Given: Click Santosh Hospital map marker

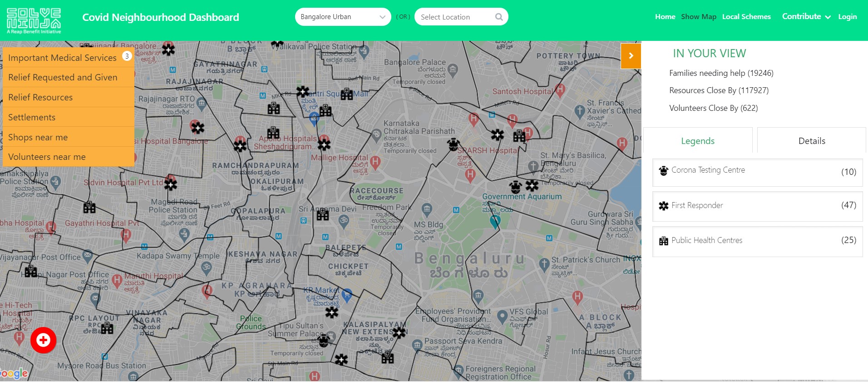Looking at the screenshot, I should pos(560,90).
